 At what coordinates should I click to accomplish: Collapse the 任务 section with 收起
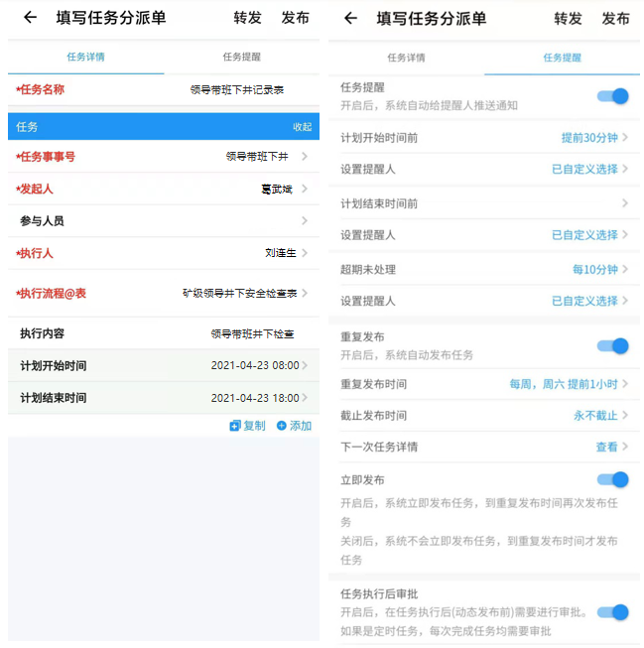click(x=302, y=127)
